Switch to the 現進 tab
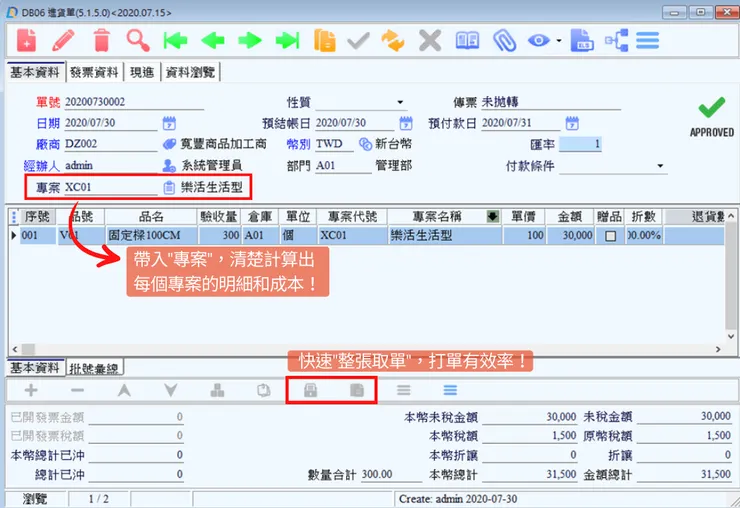740x508 pixels. coord(142,72)
